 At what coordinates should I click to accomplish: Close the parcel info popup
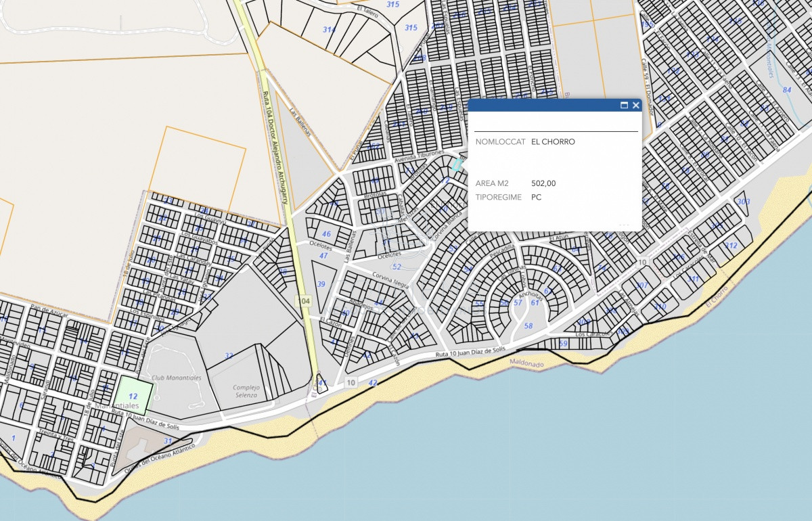636,105
